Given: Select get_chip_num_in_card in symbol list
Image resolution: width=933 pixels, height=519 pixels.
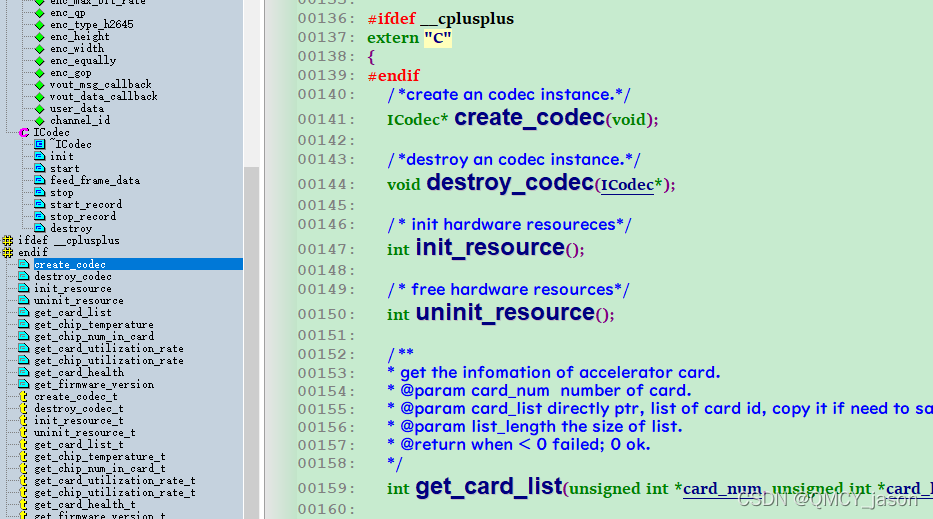Looking at the screenshot, I should pyautogui.click(x=94, y=336).
